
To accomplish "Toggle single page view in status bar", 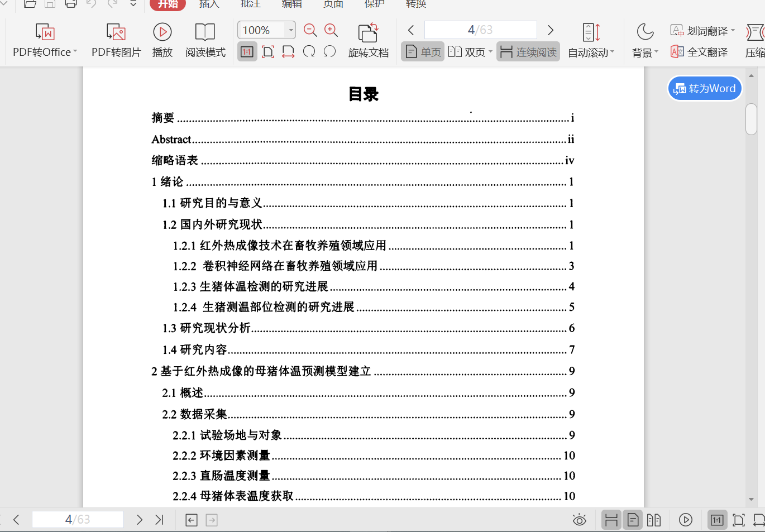I will (633, 520).
